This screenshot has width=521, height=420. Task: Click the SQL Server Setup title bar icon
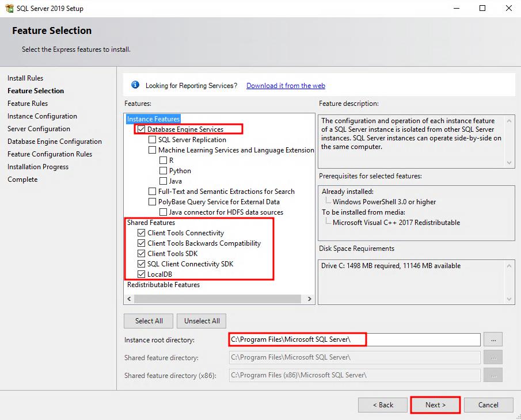[8, 8]
